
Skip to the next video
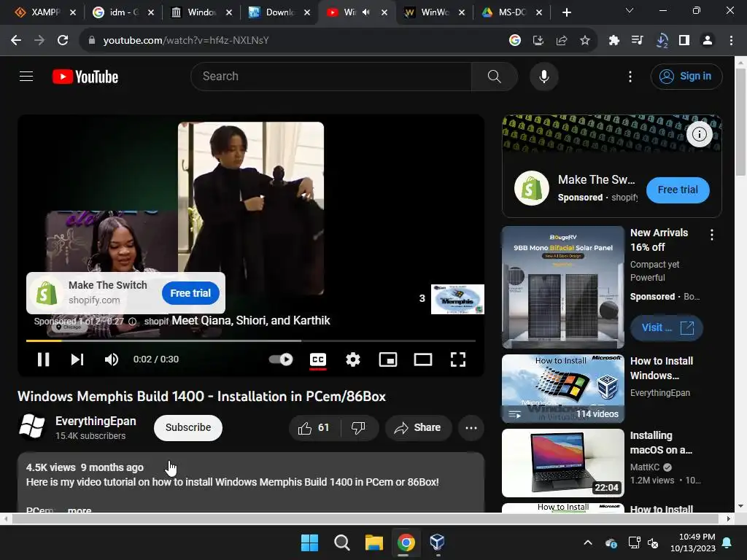(77, 359)
